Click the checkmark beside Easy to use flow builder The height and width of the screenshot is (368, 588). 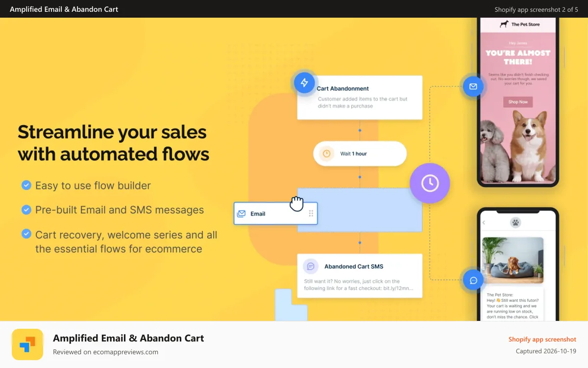pyautogui.click(x=26, y=185)
